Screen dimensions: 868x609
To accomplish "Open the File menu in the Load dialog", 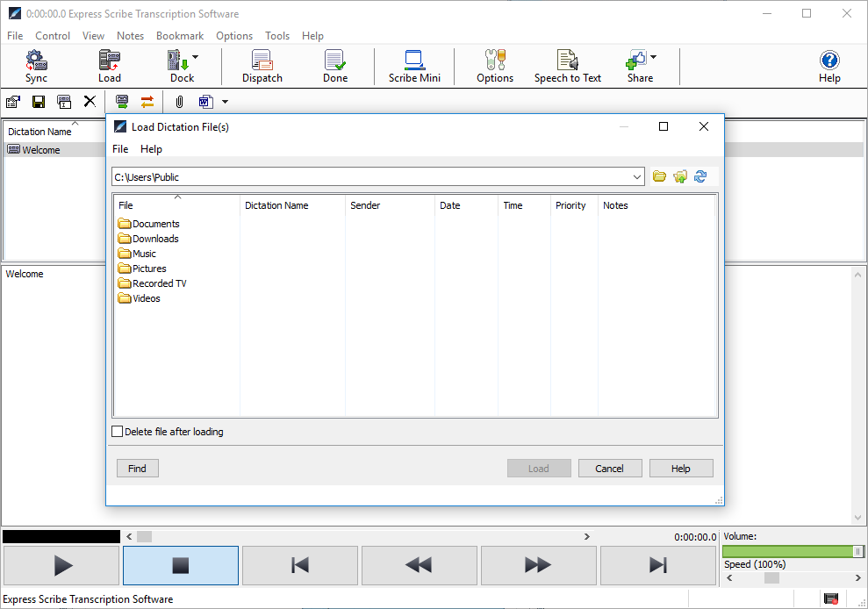I will pyautogui.click(x=120, y=149).
